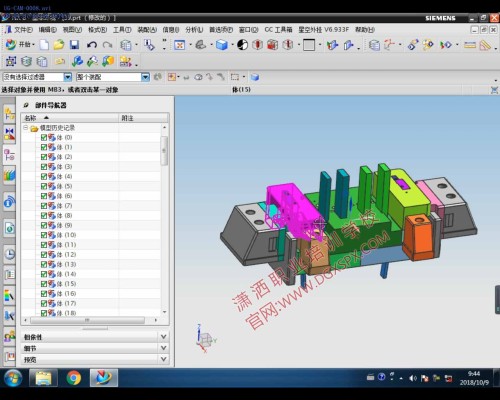Open the Help menu
500x400 pixels.
[x=365, y=30]
